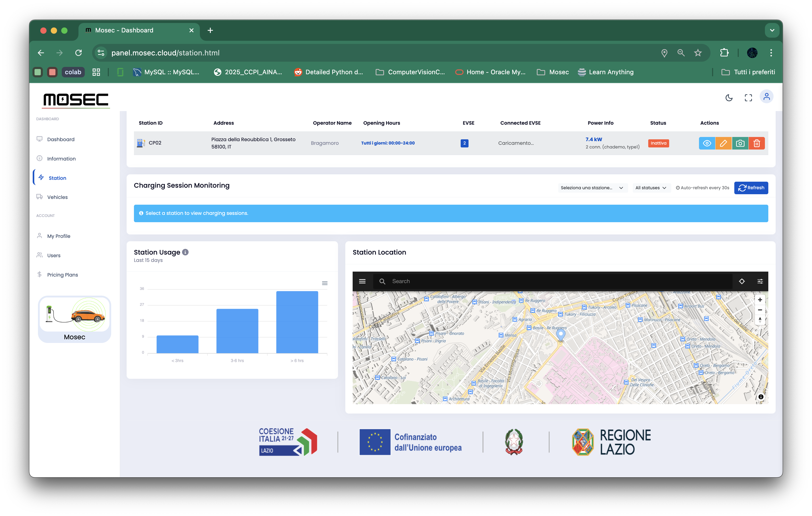
Task: Toggle fullscreen mode icon in header
Action: (x=748, y=98)
